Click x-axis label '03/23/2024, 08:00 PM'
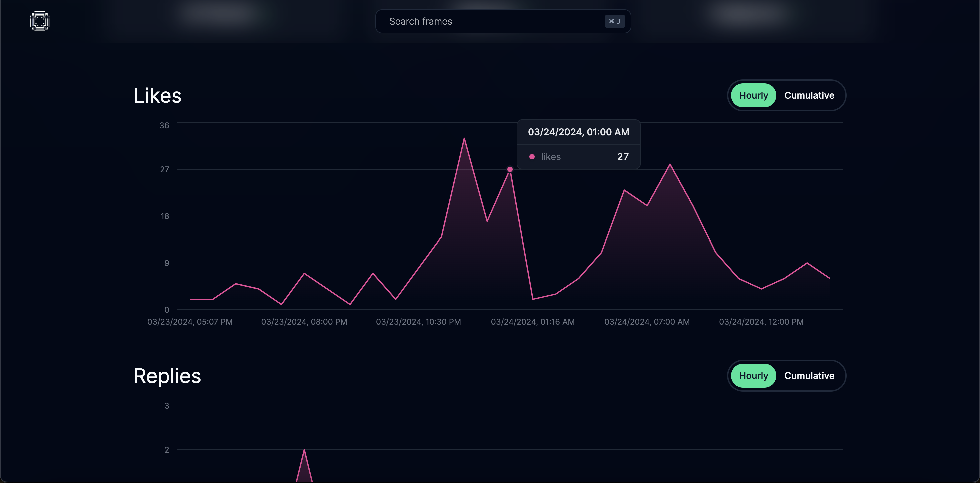 (304, 322)
